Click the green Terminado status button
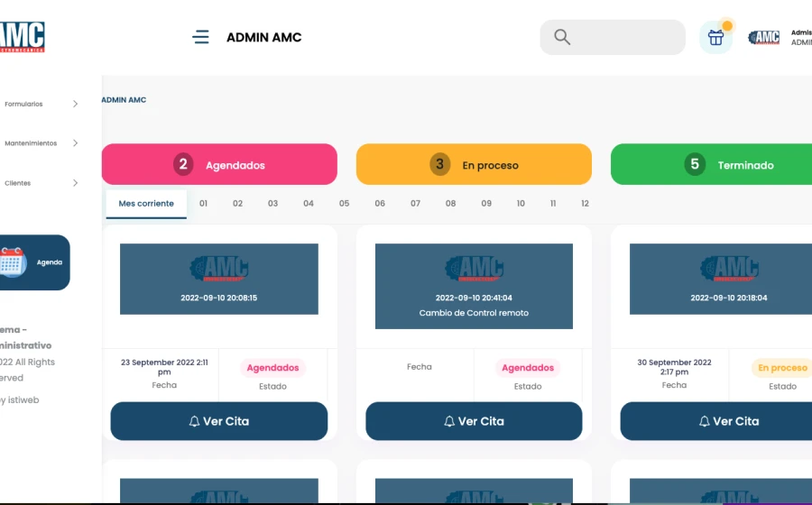 tap(712, 164)
